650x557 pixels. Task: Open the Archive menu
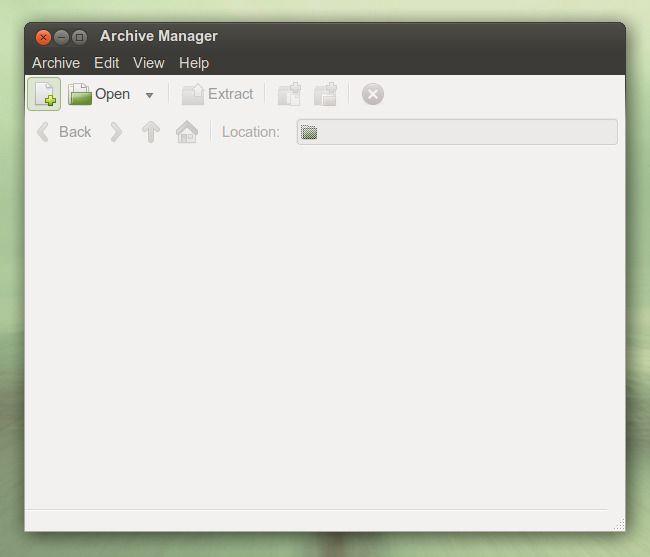56,63
